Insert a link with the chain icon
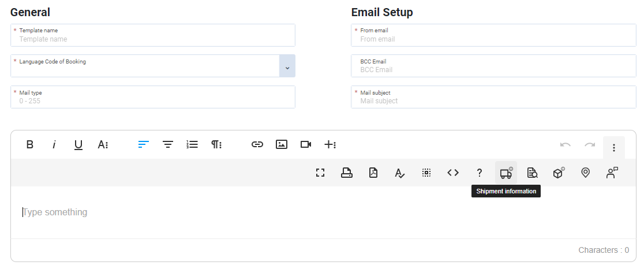 [257, 145]
